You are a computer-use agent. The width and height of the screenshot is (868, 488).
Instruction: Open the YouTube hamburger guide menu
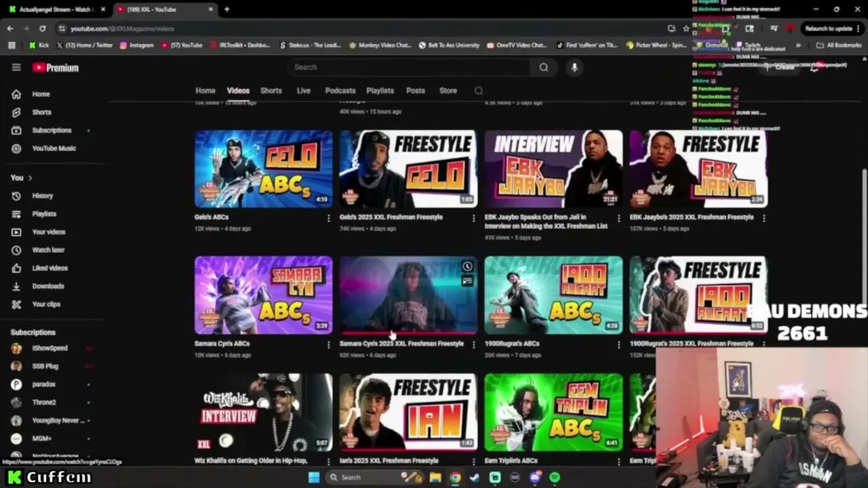(x=16, y=67)
